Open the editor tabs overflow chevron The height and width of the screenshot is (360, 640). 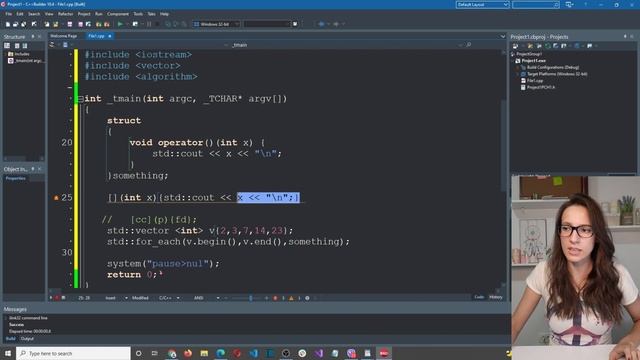click(x=503, y=36)
